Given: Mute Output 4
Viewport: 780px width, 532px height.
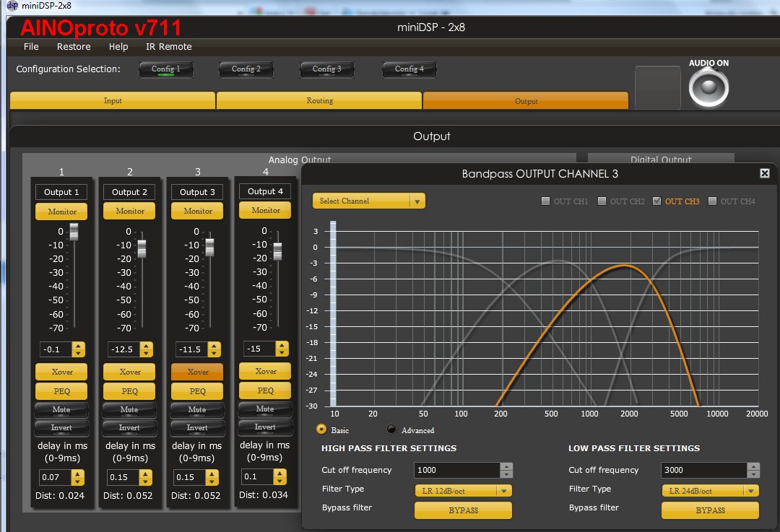Looking at the screenshot, I should point(265,409).
